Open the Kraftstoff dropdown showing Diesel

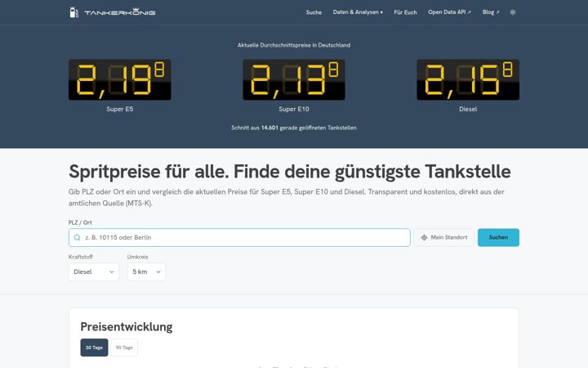pos(94,272)
